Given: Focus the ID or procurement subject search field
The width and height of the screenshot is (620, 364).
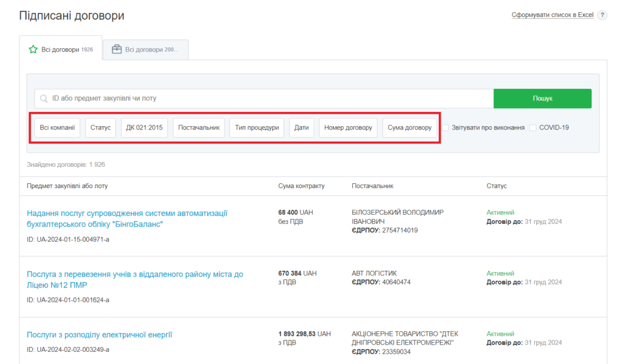Looking at the screenshot, I should [x=266, y=99].
